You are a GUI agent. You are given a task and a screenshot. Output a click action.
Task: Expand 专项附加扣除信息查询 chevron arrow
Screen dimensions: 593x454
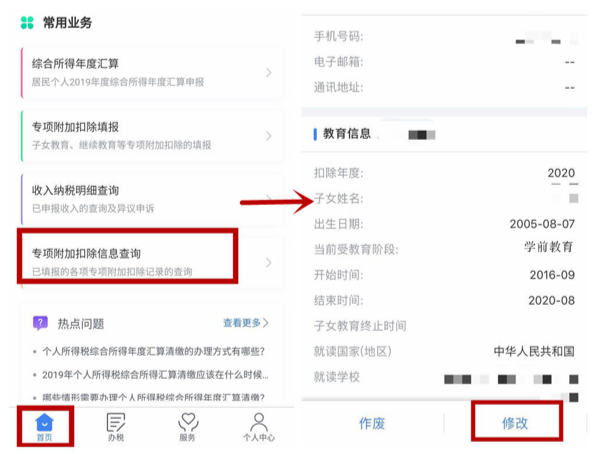[269, 263]
